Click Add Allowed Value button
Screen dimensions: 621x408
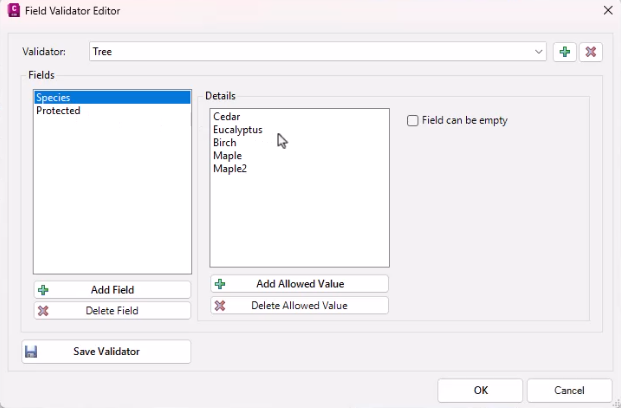pos(299,284)
